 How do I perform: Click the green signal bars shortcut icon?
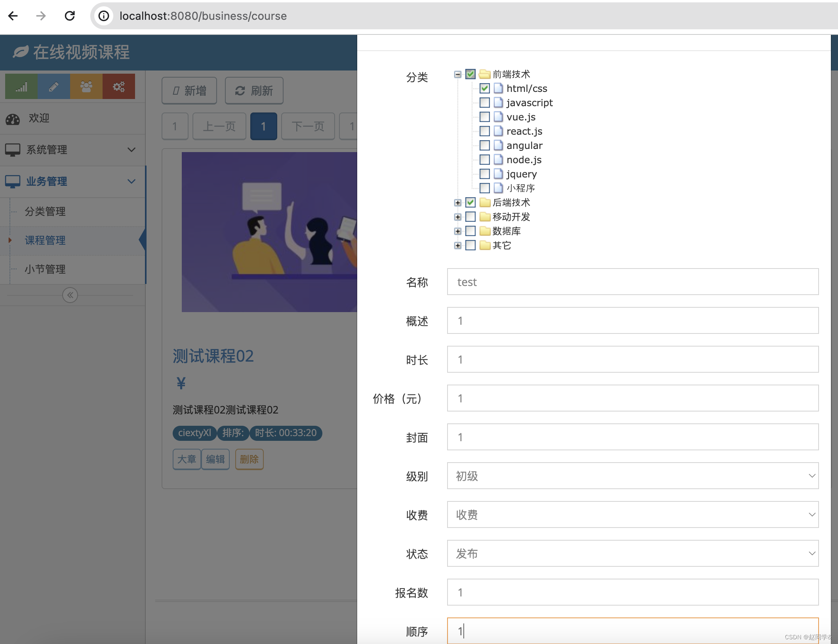(x=21, y=86)
